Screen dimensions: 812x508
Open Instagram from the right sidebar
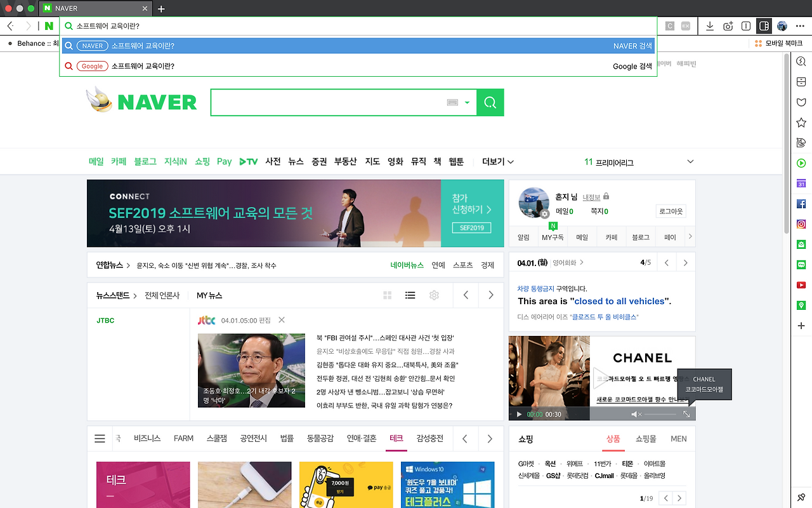point(801,224)
